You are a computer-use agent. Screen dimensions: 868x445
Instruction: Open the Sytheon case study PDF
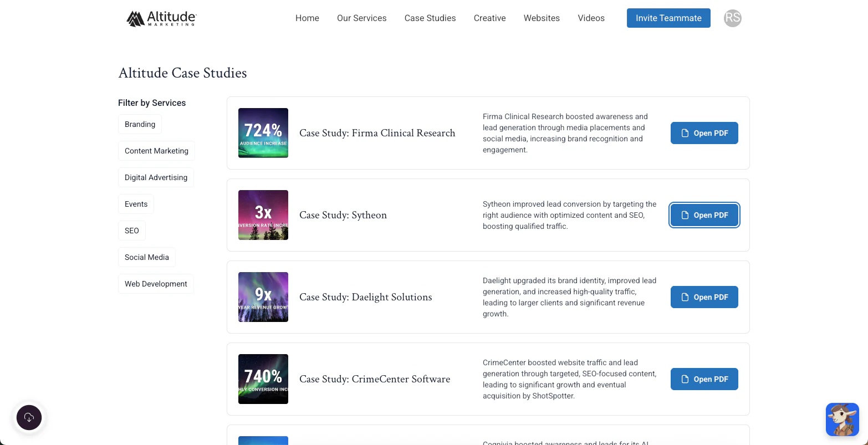pos(704,215)
